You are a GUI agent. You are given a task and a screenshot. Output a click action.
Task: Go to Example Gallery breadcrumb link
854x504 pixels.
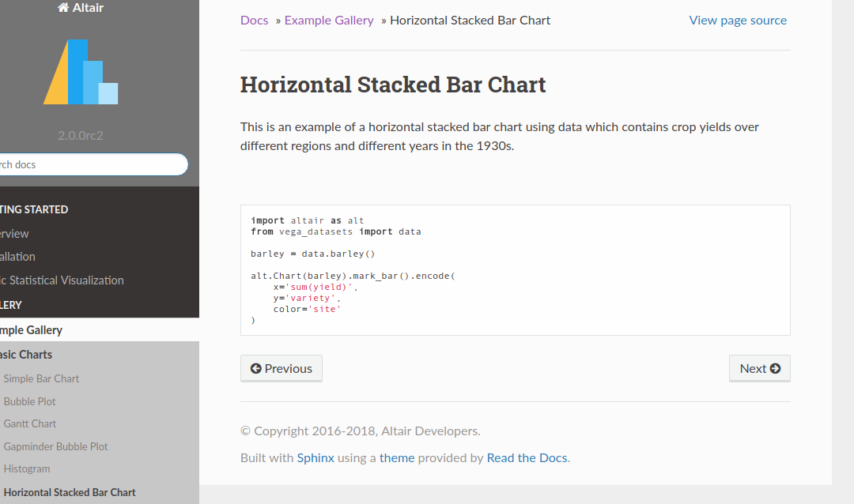(329, 20)
